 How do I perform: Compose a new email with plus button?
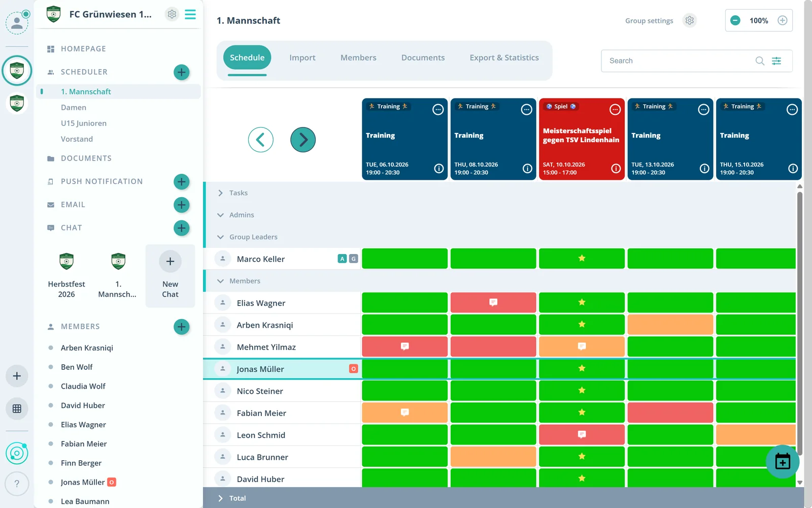(181, 205)
